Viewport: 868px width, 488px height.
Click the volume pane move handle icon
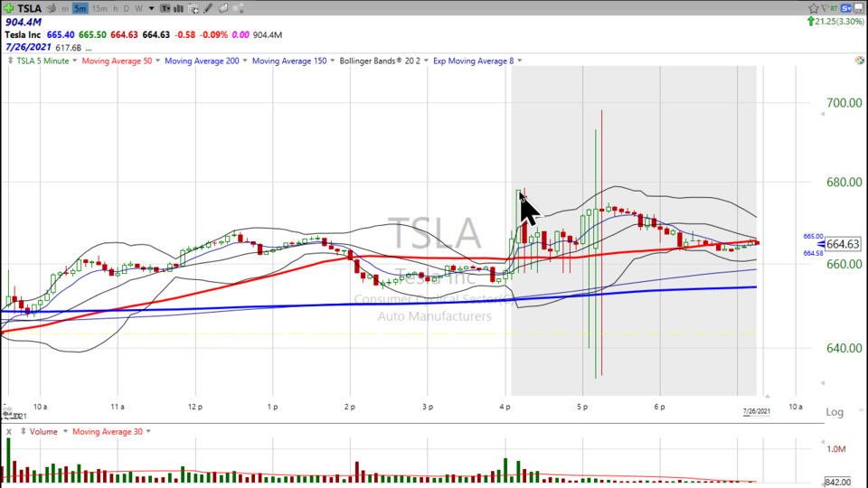(x=24, y=432)
